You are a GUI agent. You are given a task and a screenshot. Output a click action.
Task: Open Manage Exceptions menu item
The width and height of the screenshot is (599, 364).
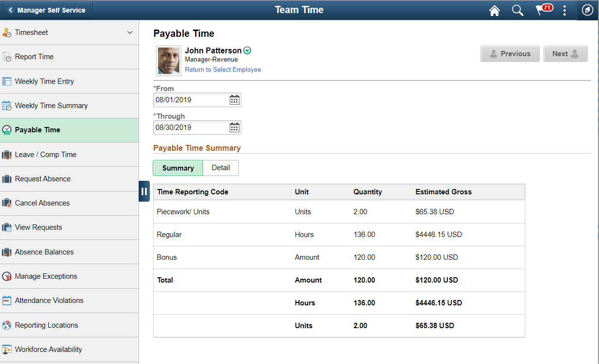69,276
